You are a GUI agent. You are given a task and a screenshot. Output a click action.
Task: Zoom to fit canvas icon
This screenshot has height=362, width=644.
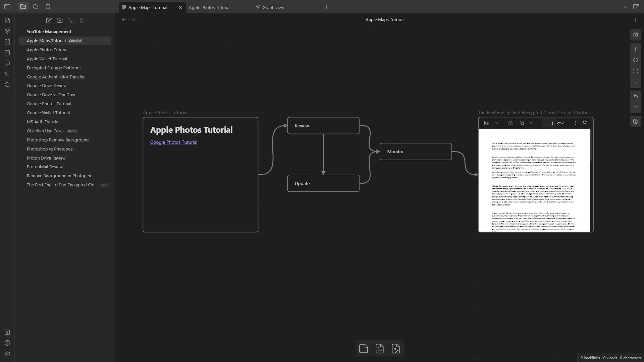point(635,71)
